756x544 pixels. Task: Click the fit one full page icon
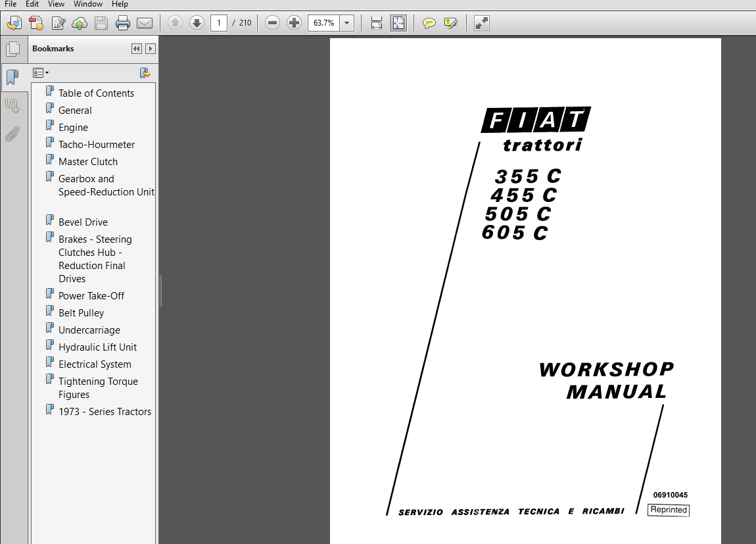399,22
